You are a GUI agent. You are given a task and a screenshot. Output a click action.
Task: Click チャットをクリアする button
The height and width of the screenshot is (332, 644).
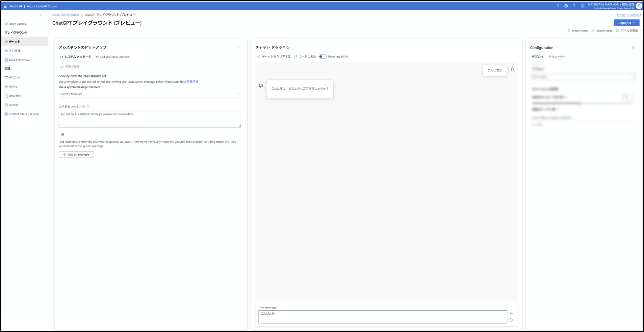[273, 57]
